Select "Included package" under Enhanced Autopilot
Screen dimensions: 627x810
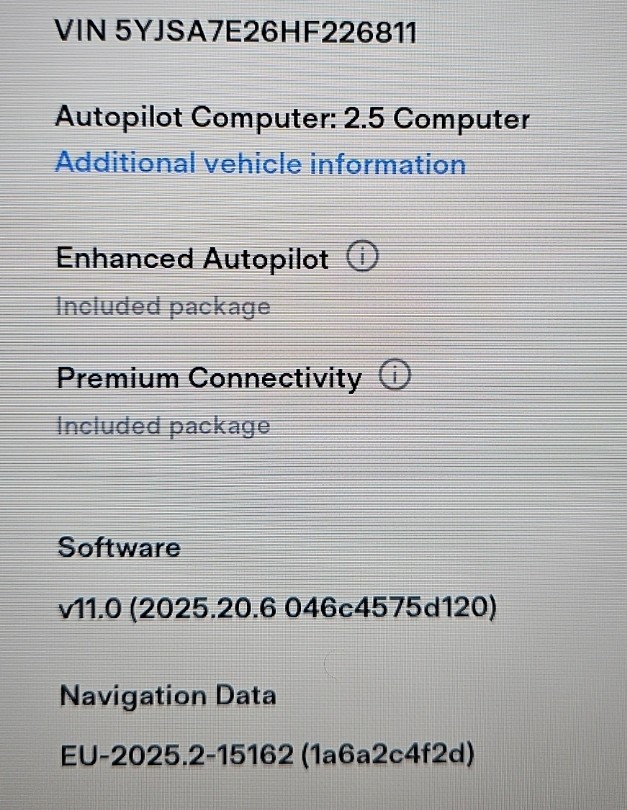point(162,306)
